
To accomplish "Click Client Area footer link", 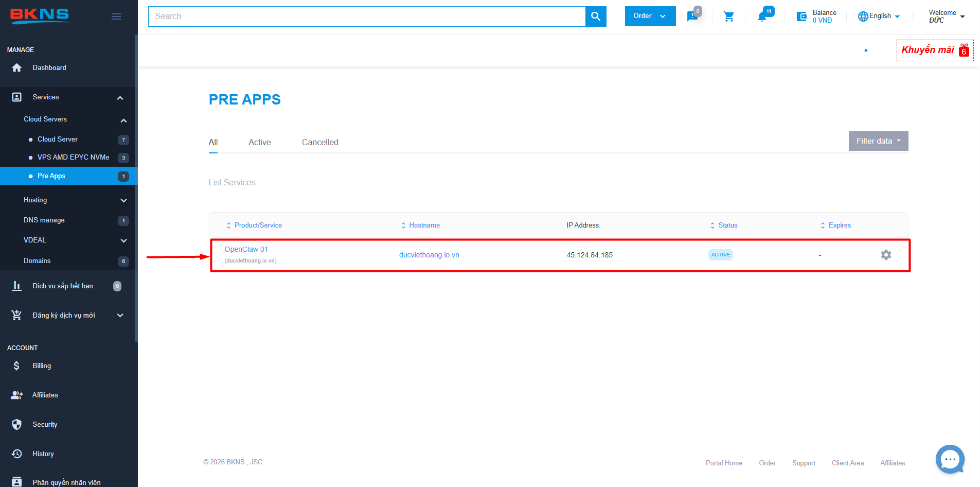I will coord(848,463).
